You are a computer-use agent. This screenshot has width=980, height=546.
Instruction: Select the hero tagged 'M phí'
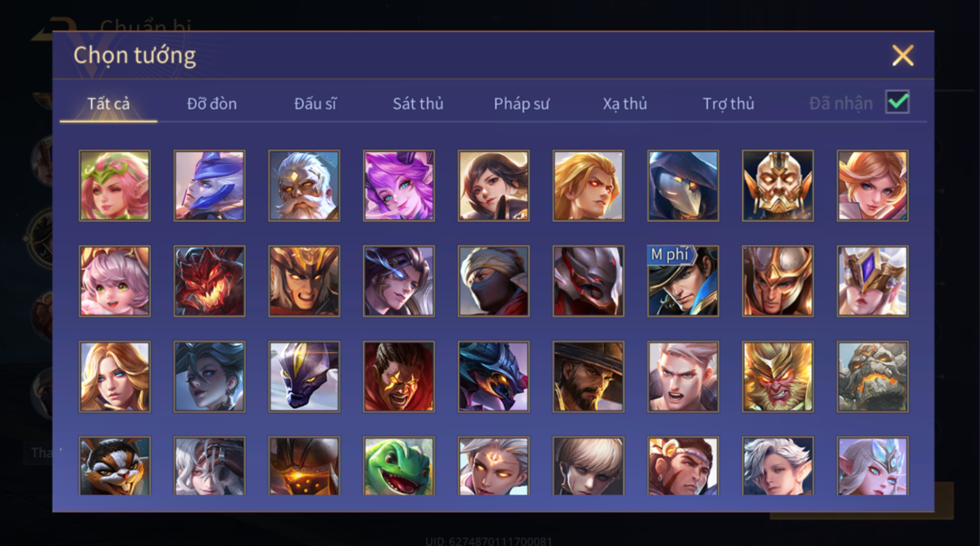(x=683, y=281)
